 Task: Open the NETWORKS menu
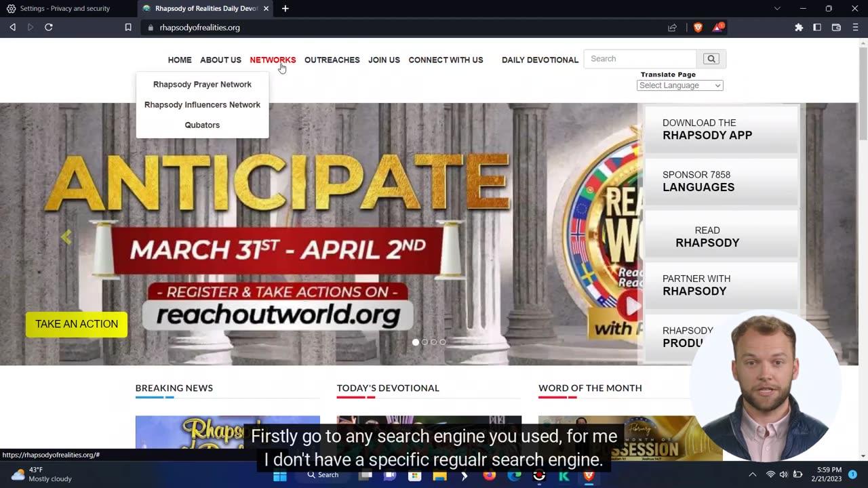click(273, 60)
